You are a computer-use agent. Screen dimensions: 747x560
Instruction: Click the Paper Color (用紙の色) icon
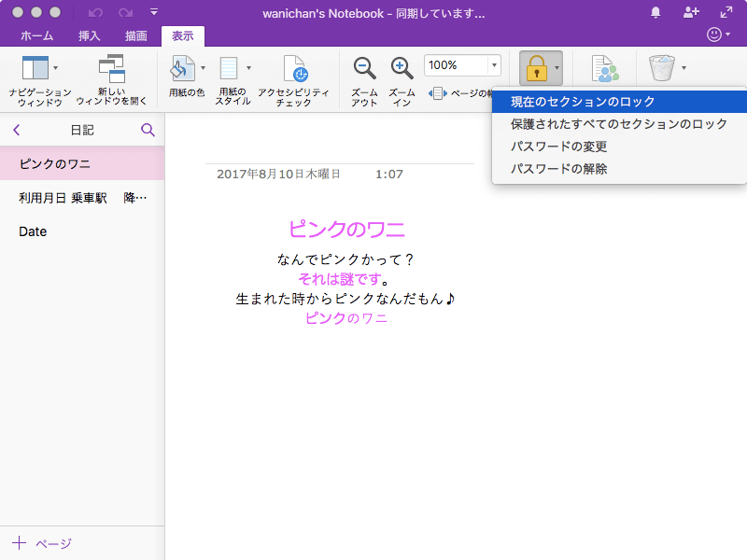click(x=182, y=69)
